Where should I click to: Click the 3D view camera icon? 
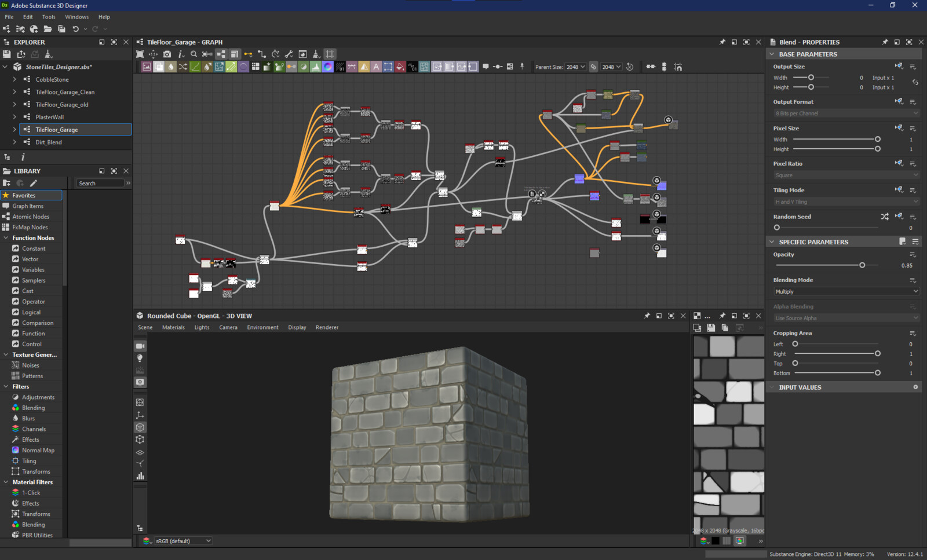pos(140,346)
